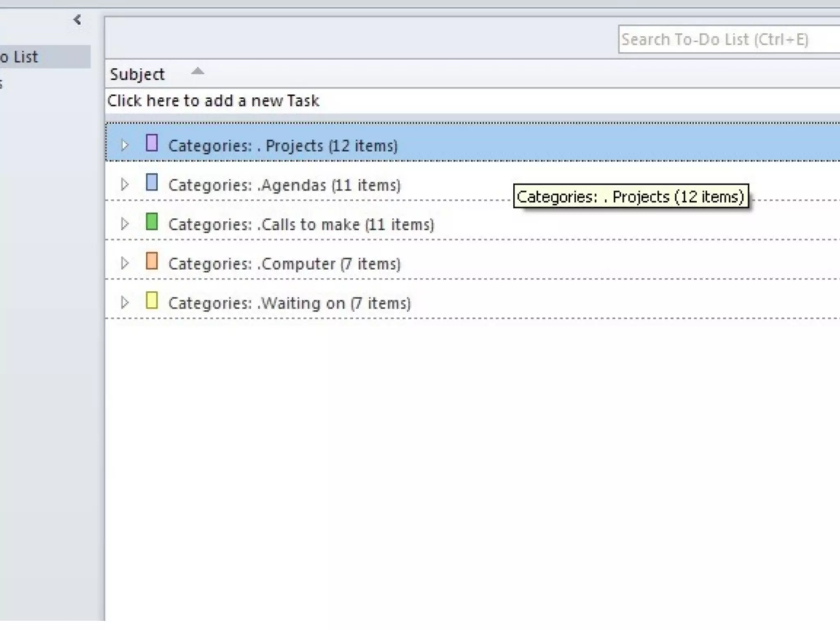The image size is (840, 630).
Task: Click the green Calls to make color box
Action: point(152,222)
